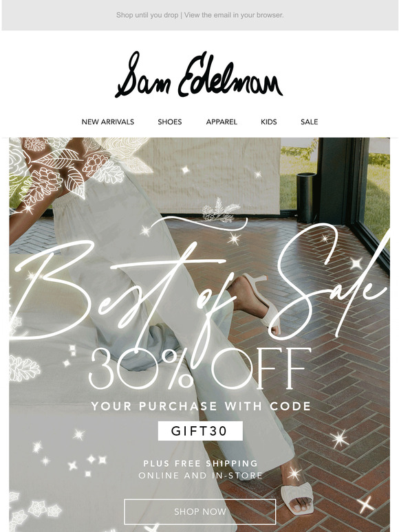Select the APPAREL navigation item
Viewport: 399px width, 532px height.
[x=222, y=122]
